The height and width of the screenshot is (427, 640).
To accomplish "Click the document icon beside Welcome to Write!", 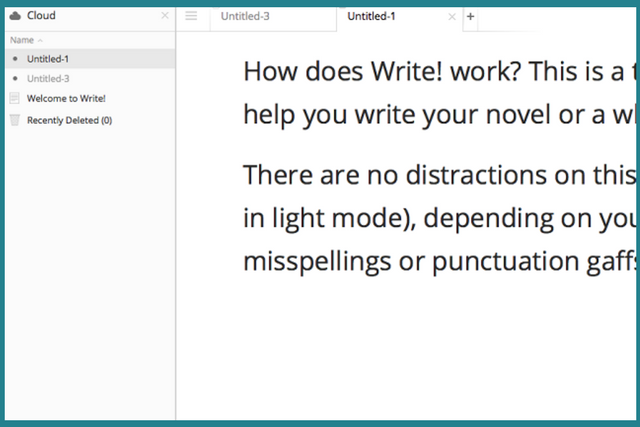I will coord(14,98).
